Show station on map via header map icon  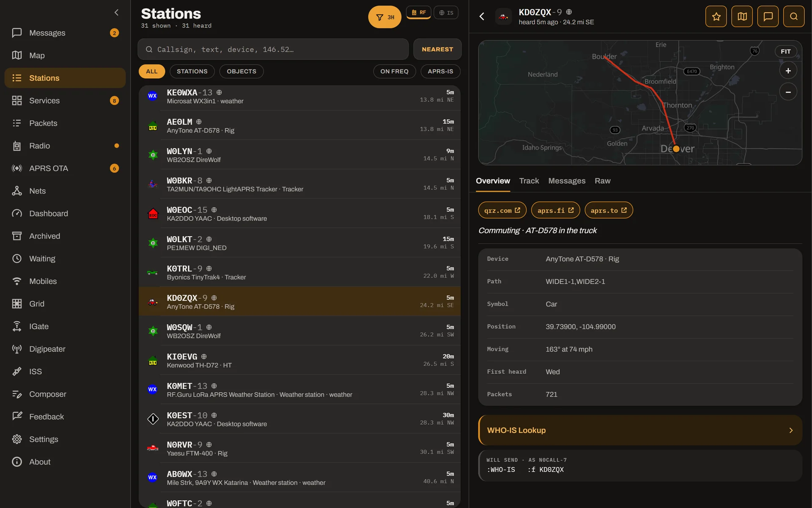click(x=742, y=17)
